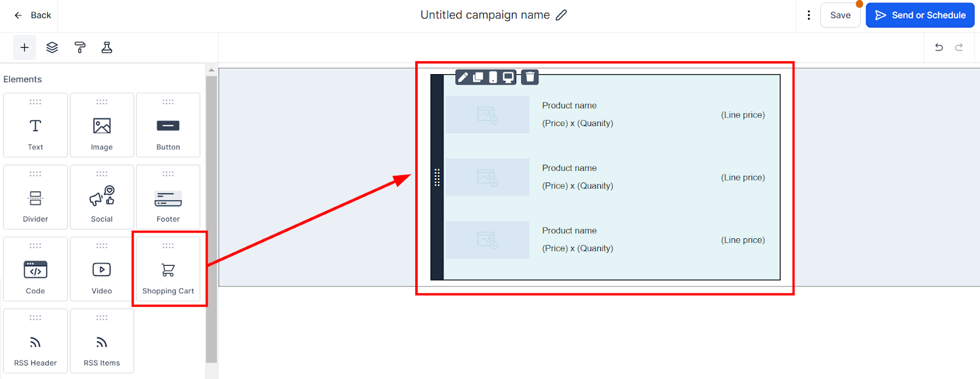
Task: Open the flask testing icon
Action: coord(107,47)
